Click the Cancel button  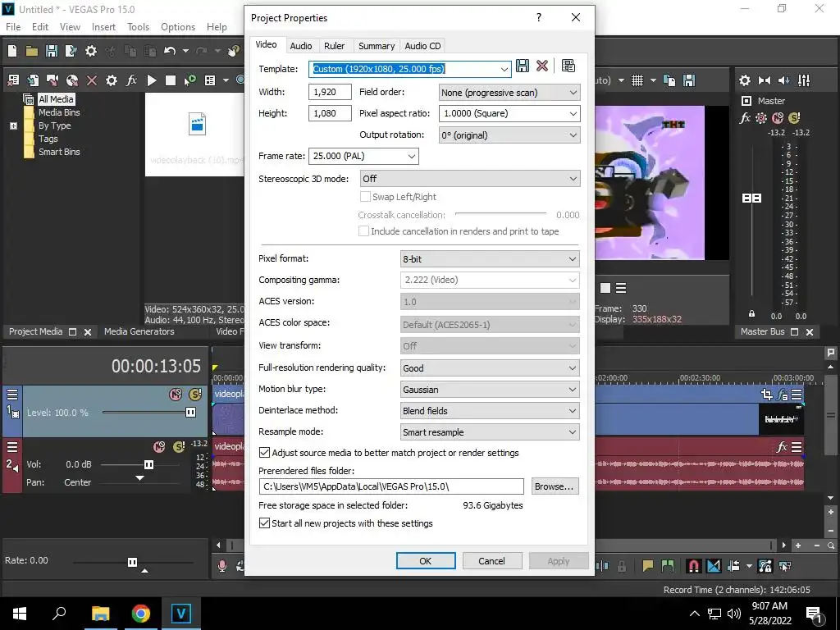[x=491, y=561]
